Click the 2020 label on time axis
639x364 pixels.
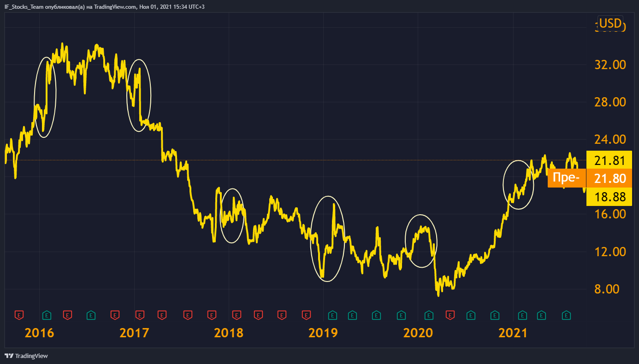point(418,333)
